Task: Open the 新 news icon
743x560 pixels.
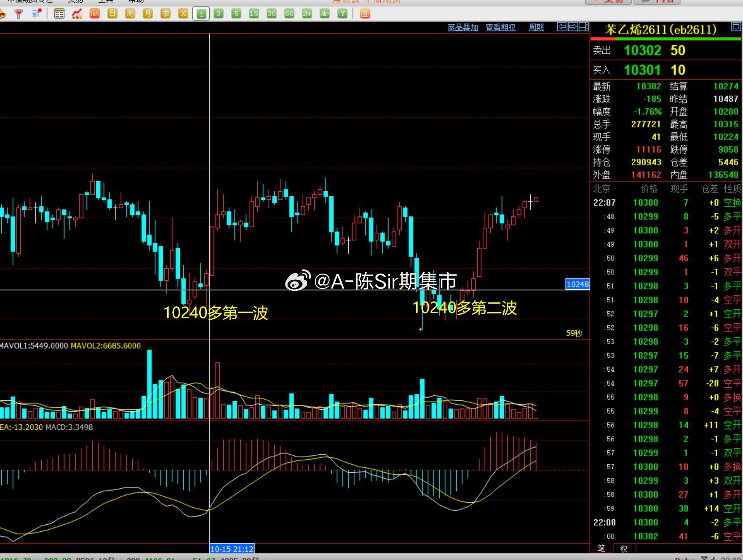Action: coord(36,14)
